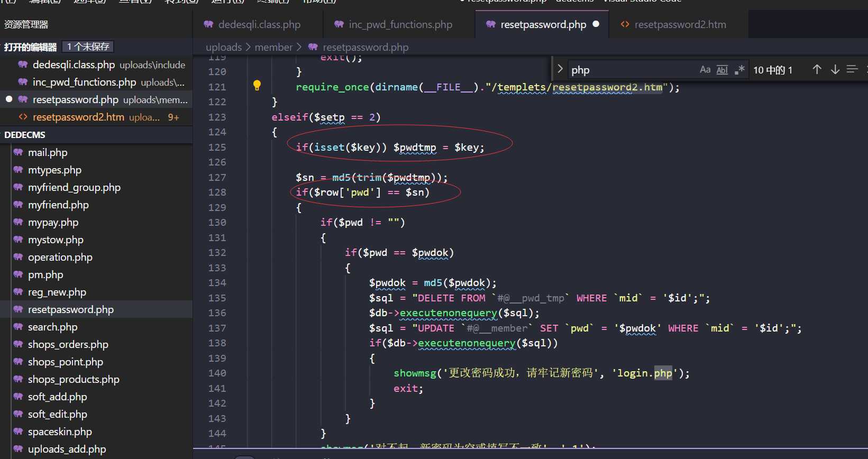Click line number 137 in the gutter

pos(217,328)
